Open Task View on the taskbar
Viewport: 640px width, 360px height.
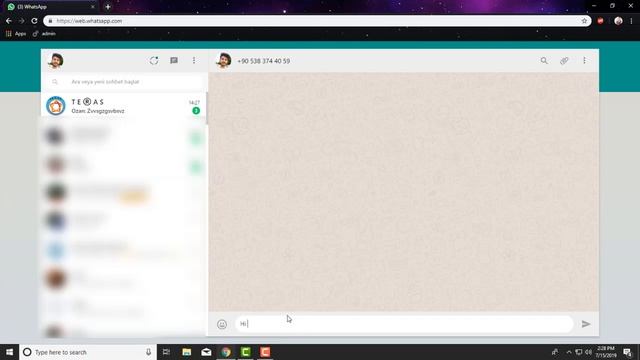coord(166,352)
